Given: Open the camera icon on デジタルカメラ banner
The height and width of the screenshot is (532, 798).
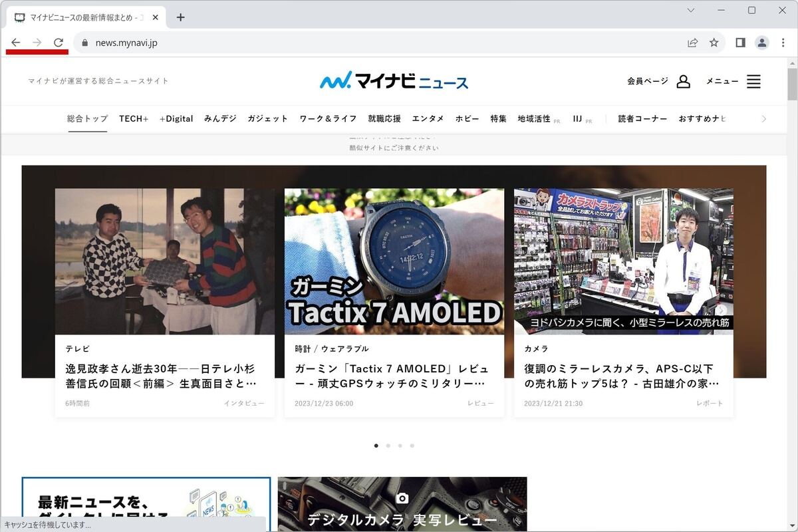Looking at the screenshot, I should pos(402,498).
